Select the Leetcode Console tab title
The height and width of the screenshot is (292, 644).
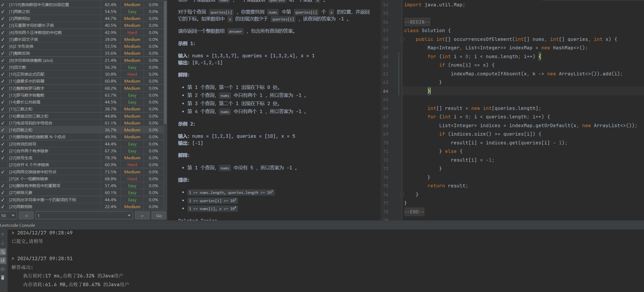coord(18,225)
